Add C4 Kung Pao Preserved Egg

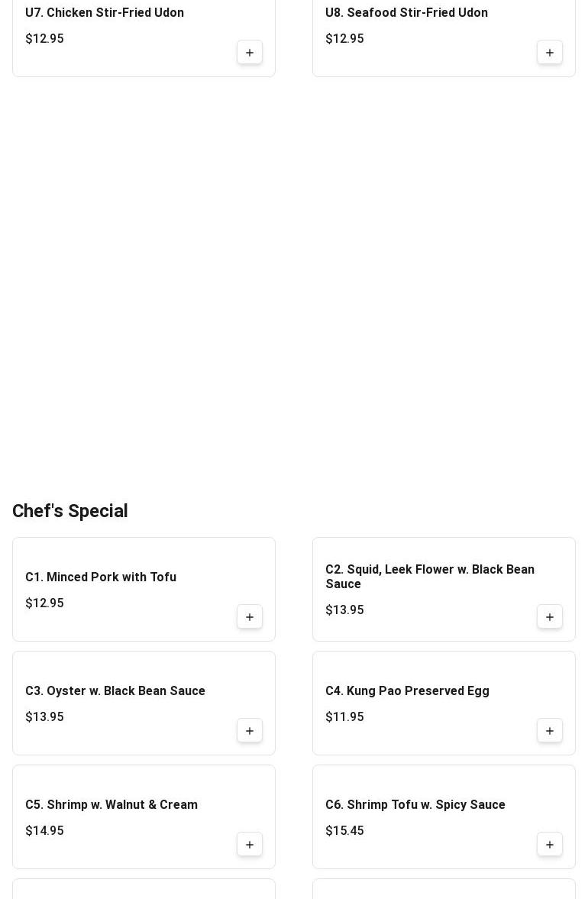(x=549, y=730)
